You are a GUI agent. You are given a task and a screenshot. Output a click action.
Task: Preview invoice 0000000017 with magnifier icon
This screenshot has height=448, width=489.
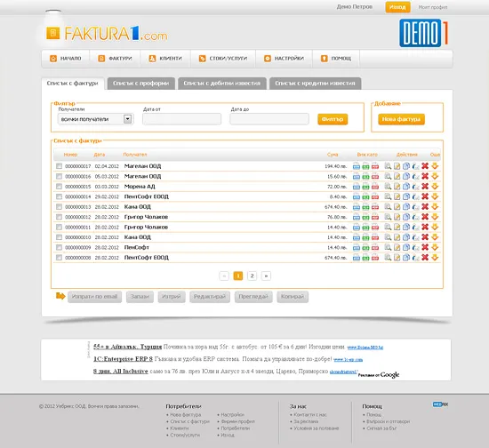click(x=388, y=166)
